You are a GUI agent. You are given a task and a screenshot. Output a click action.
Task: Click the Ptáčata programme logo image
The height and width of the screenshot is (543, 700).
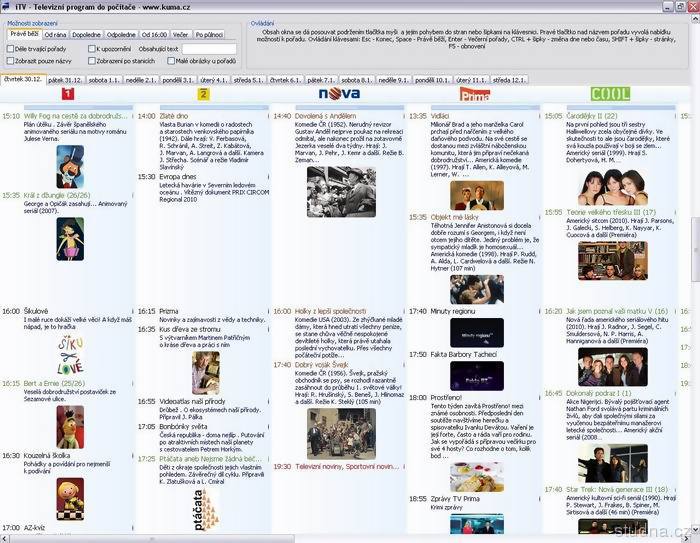tap(206, 510)
